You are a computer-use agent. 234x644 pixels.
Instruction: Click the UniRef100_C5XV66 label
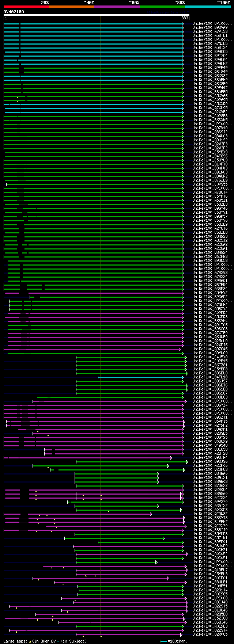point(210,96)
